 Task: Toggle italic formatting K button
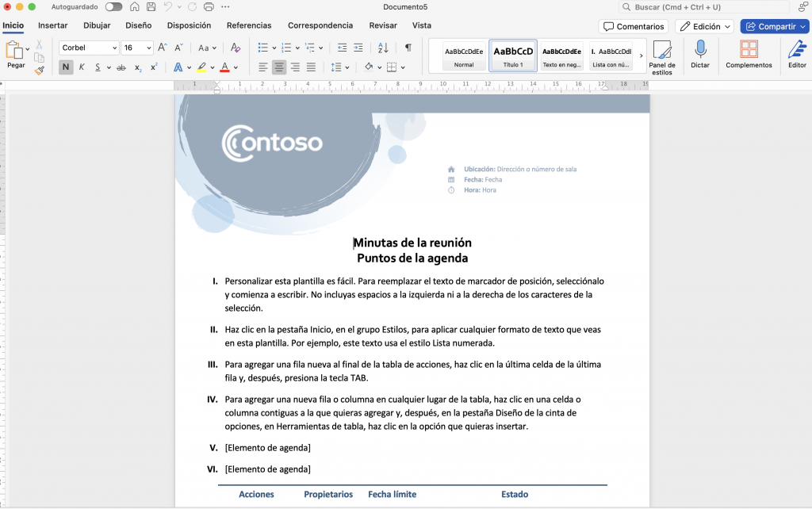tap(82, 67)
